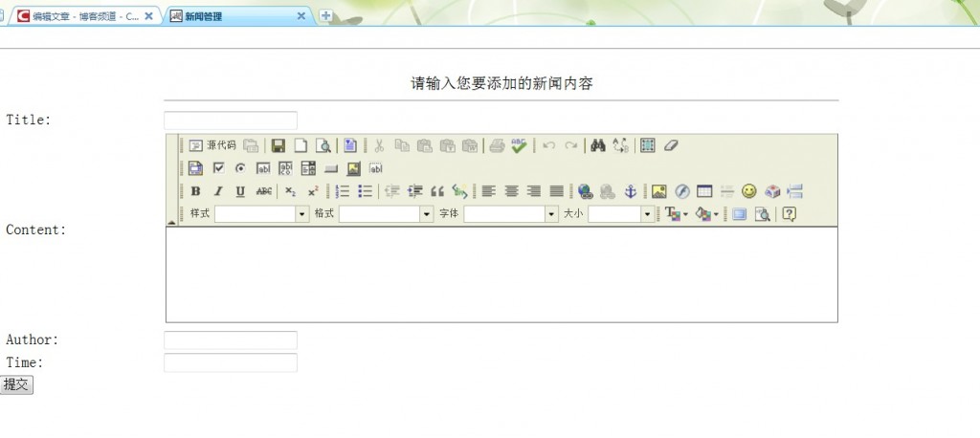Insert a checkbox form field icon
This screenshot has width=980, height=438.
(219, 168)
